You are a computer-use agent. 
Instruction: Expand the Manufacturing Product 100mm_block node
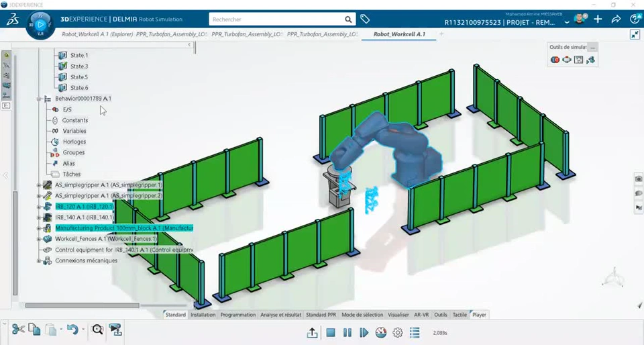coord(39,228)
